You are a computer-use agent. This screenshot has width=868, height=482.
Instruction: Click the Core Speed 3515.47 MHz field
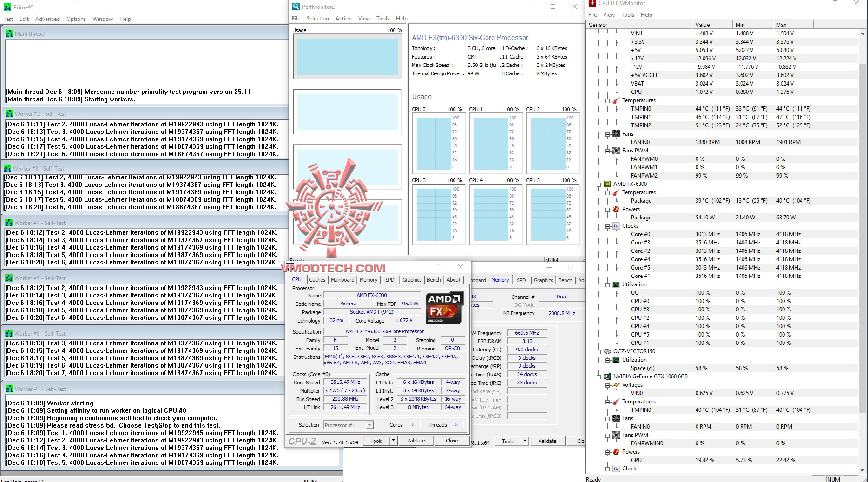pyautogui.click(x=345, y=383)
